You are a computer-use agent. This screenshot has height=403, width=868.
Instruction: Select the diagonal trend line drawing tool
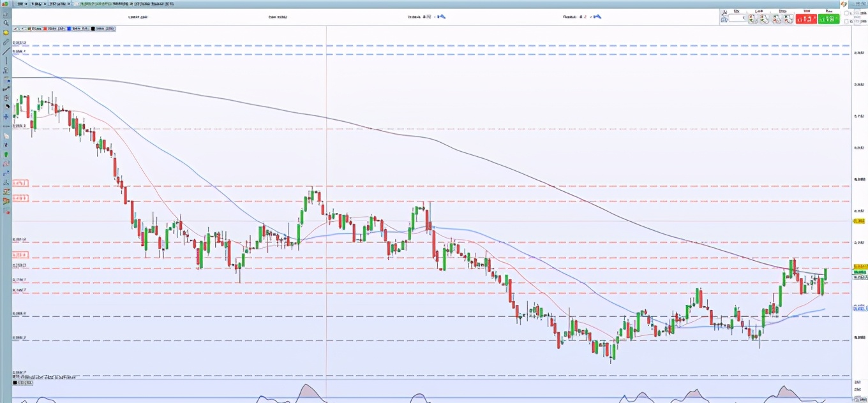(x=6, y=52)
